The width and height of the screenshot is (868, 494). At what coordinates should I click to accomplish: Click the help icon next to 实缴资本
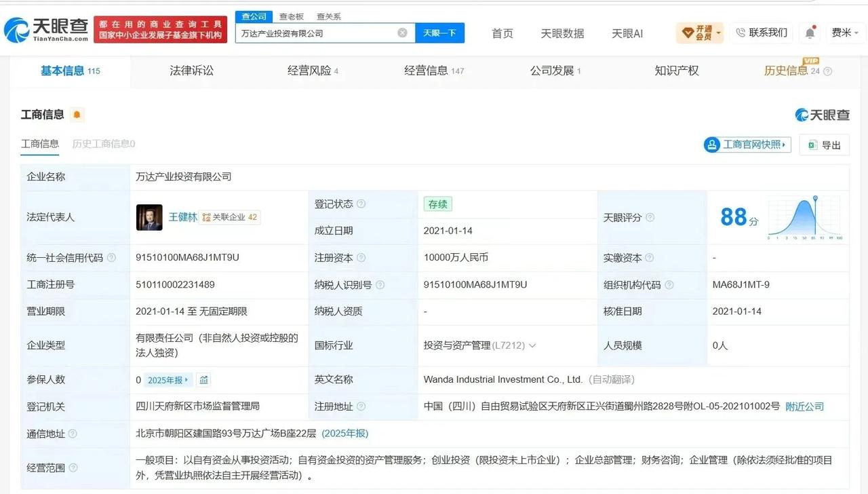[x=649, y=258]
